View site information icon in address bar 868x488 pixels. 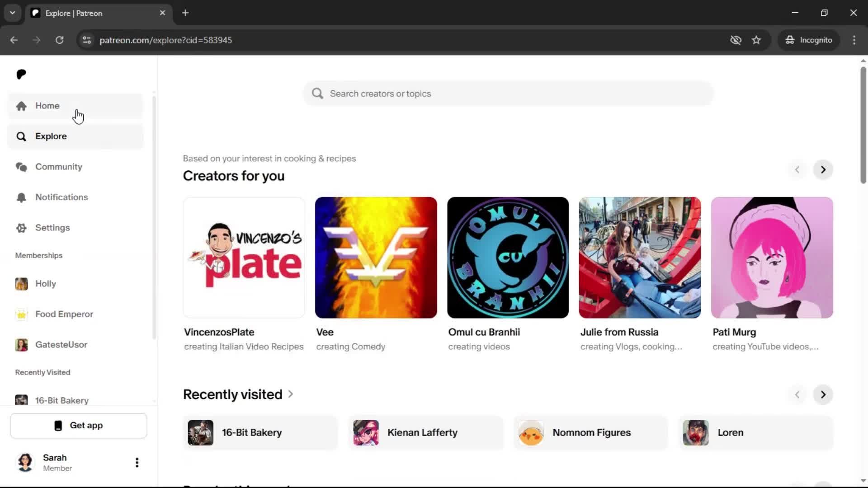point(87,40)
